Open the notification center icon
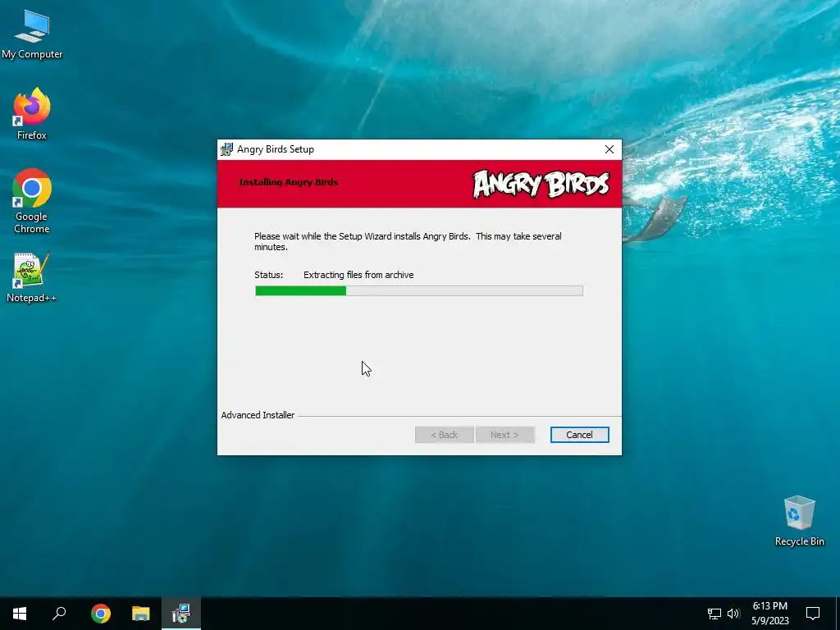Viewport: 840px width, 630px height. pyautogui.click(x=813, y=614)
